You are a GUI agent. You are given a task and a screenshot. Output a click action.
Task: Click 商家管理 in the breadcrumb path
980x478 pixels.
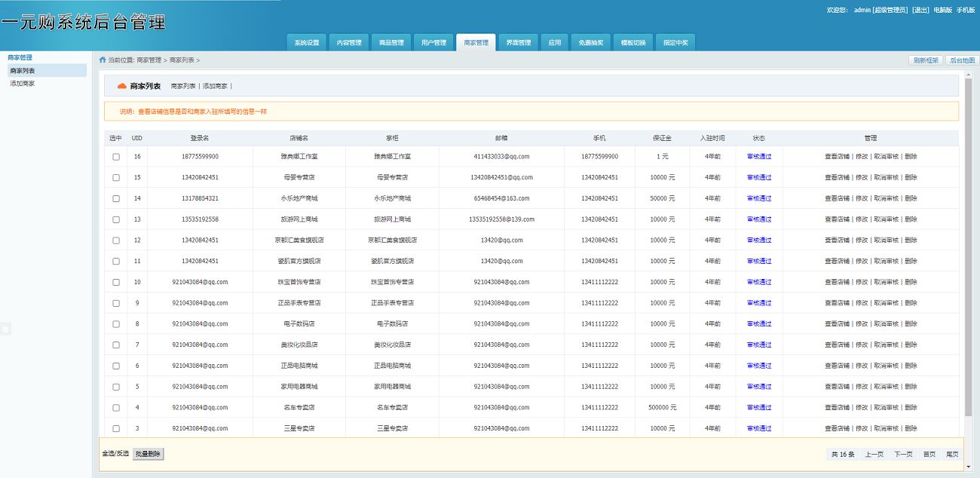coord(149,60)
